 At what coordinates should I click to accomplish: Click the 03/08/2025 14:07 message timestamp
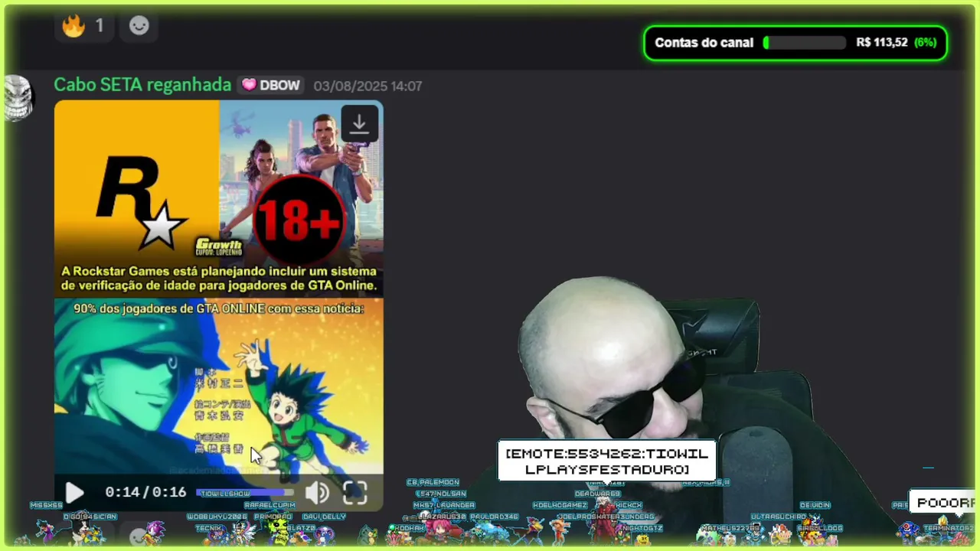point(367,86)
